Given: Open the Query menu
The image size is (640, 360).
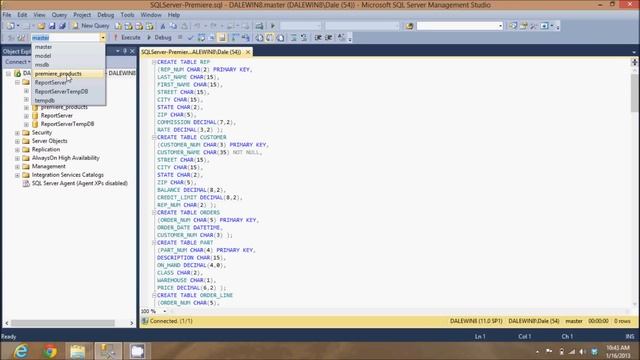Looking at the screenshot, I should pos(59,15).
